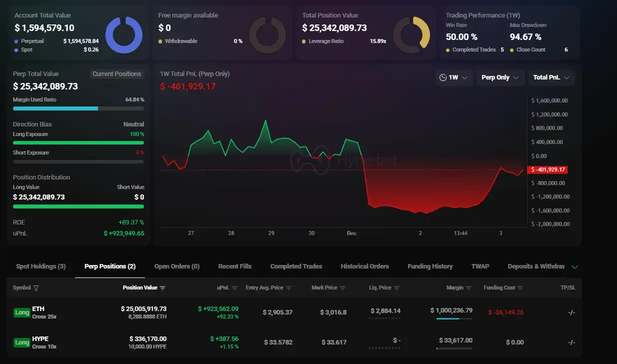617x364 pixels.
Task: Click sort icon next to Mark Price
Action: [x=342, y=288]
